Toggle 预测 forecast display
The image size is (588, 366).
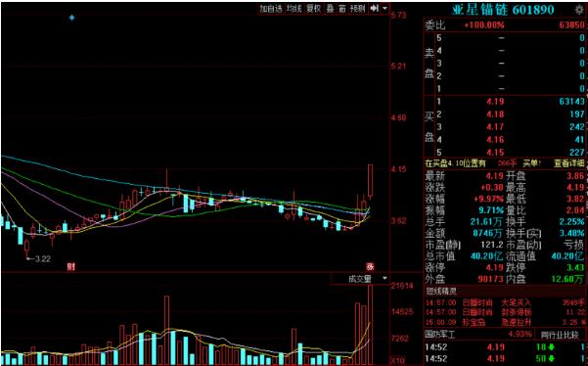tap(358, 8)
